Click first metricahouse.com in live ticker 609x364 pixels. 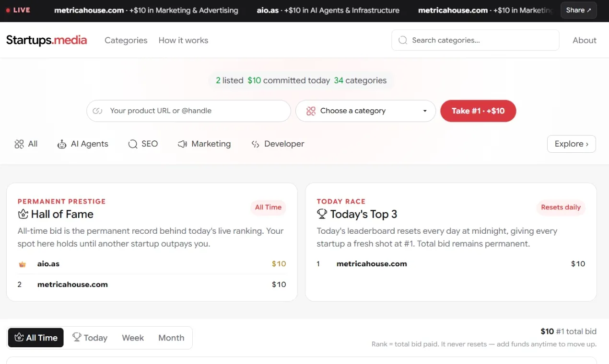[x=89, y=10]
